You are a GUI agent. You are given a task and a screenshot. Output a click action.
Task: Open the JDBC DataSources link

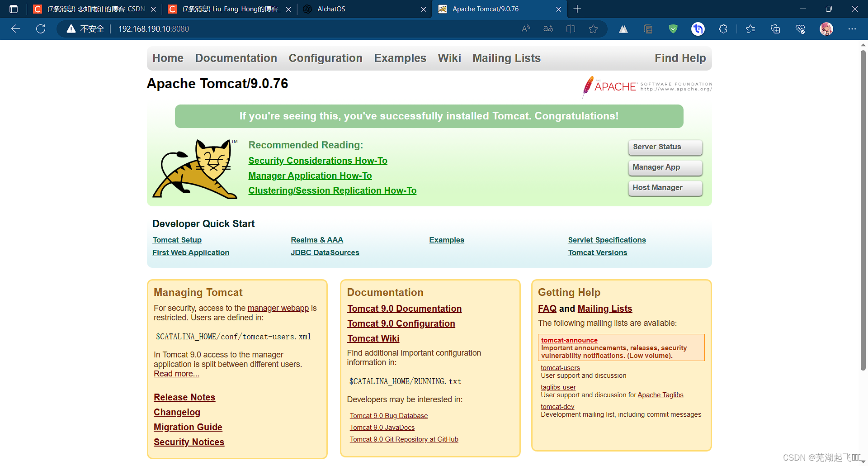click(x=325, y=252)
